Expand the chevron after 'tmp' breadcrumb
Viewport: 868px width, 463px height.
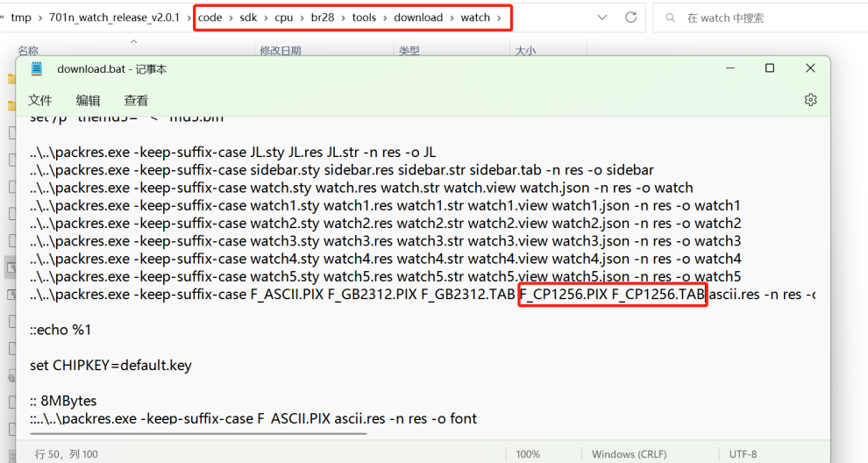(40, 18)
